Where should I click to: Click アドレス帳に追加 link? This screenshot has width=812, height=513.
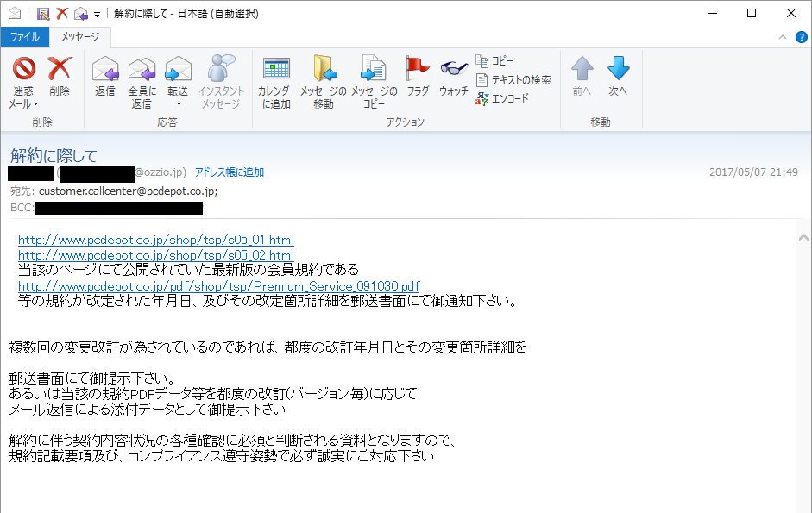coord(230,172)
